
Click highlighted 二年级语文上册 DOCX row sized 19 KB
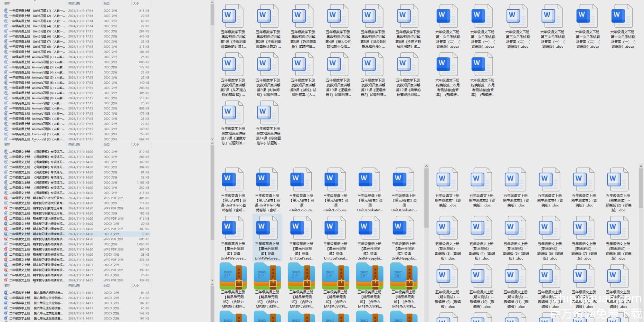tap(35, 234)
